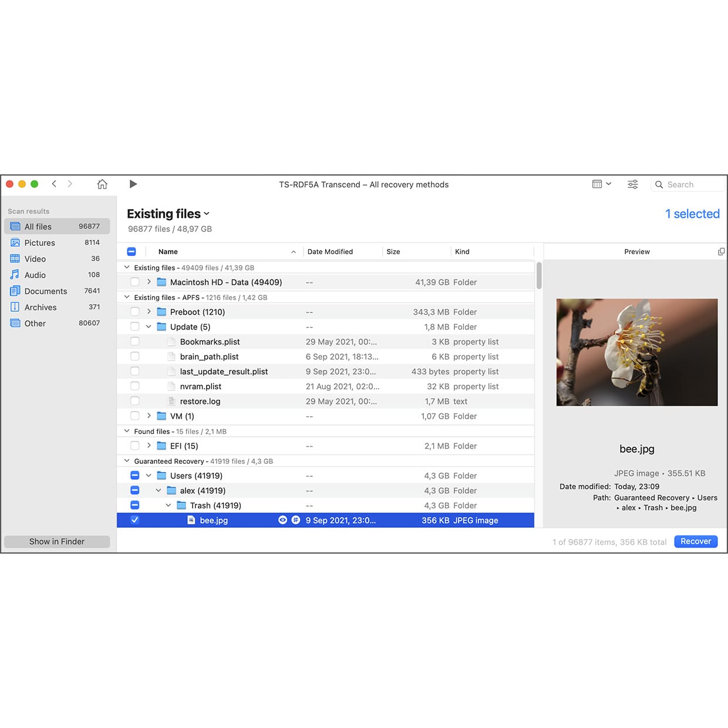Click the Other sidebar icon
Image resolution: width=728 pixels, height=728 pixels.
pyautogui.click(x=15, y=323)
